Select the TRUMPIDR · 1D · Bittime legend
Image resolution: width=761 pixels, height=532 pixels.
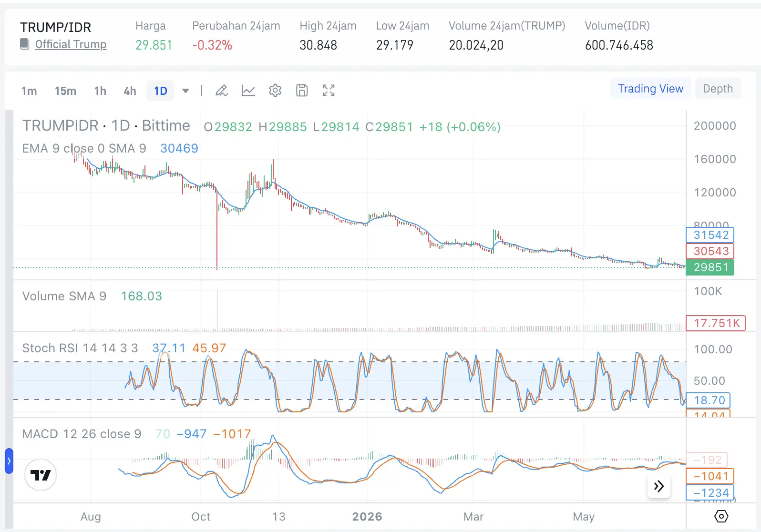[106, 126]
